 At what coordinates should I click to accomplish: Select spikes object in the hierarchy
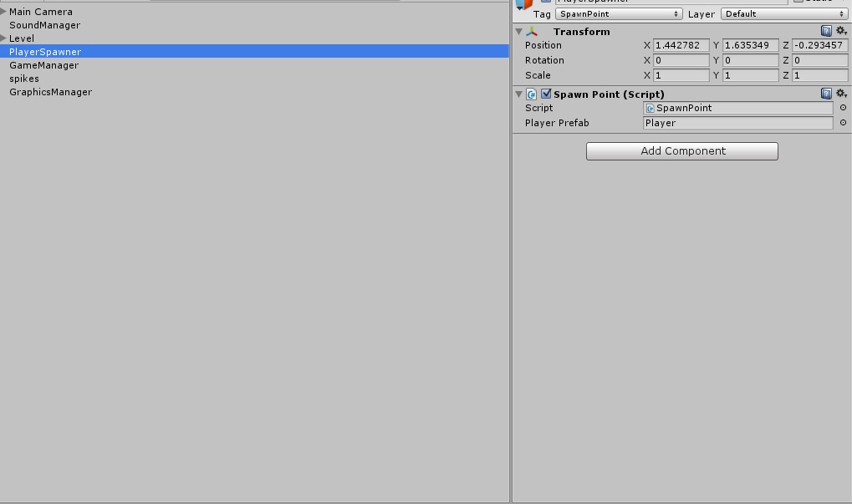(24, 79)
